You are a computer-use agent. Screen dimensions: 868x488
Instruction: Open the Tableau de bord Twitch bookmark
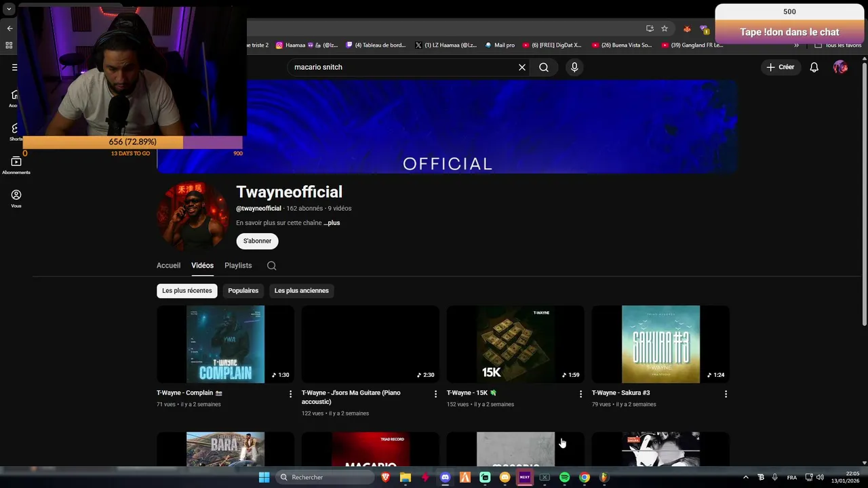pyautogui.click(x=376, y=45)
